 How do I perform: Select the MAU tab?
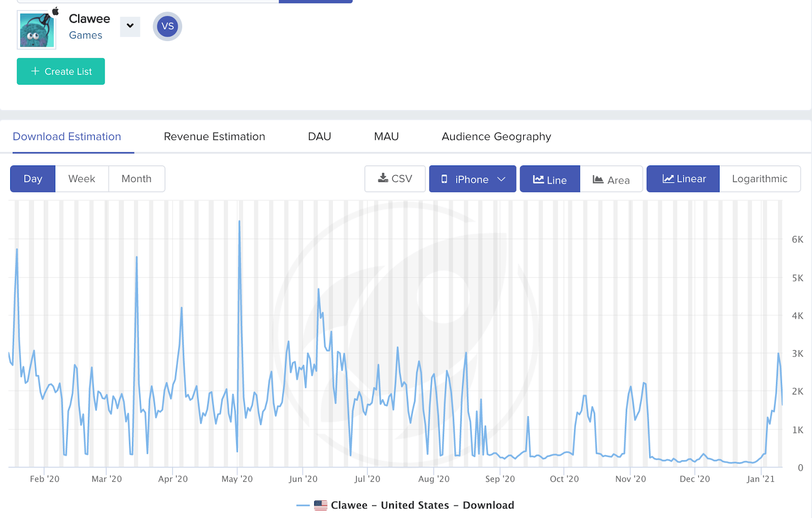coord(386,136)
